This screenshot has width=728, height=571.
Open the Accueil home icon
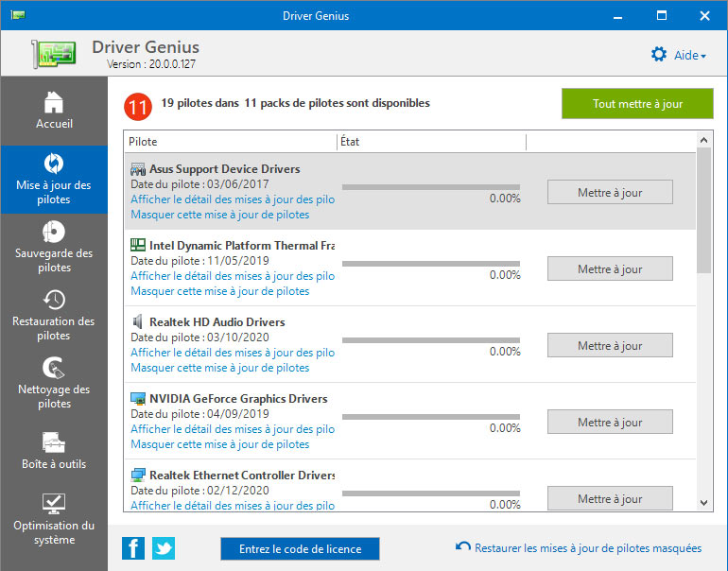click(x=54, y=102)
